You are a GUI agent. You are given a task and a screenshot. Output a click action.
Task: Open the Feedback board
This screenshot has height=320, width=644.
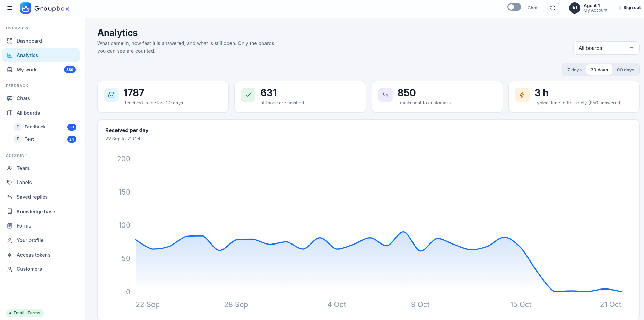pyautogui.click(x=45, y=127)
